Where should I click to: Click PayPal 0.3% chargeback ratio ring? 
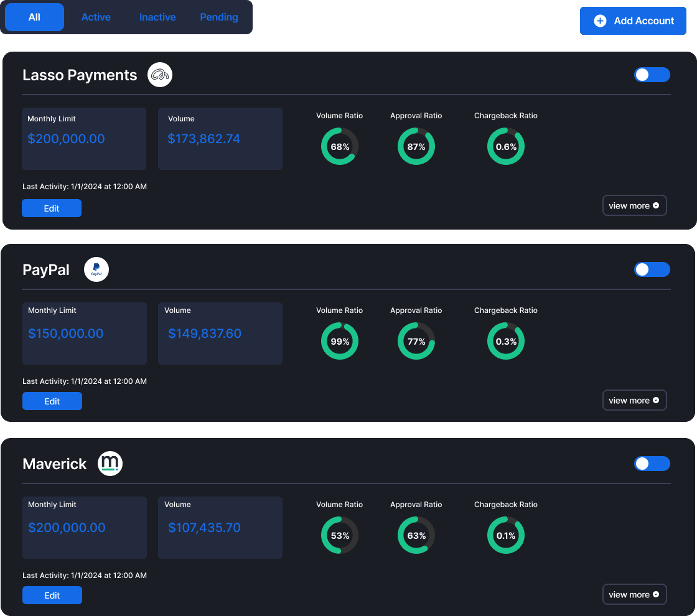click(506, 341)
